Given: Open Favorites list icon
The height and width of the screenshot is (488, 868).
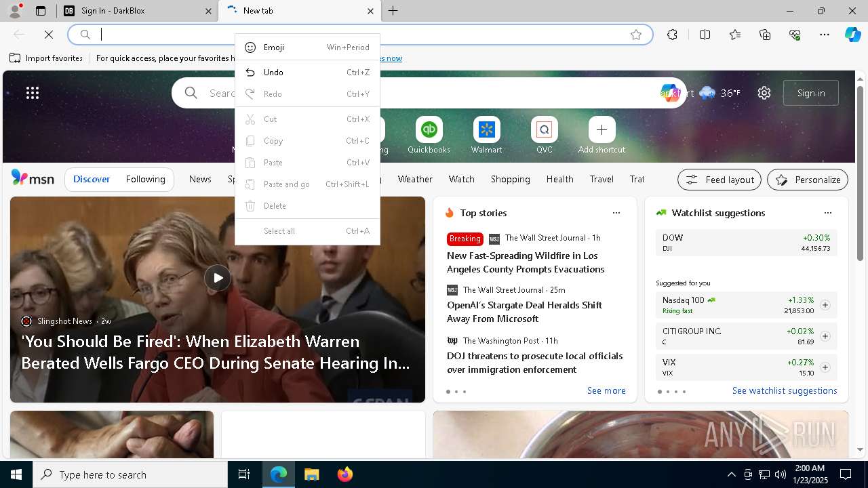Looking at the screenshot, I should click(x=735, y=35).
